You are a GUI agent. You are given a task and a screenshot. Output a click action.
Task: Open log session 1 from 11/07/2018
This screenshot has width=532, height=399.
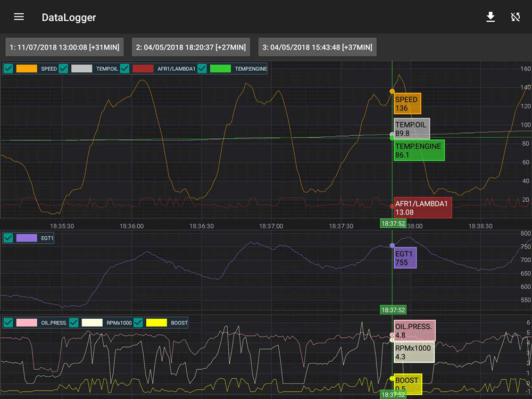(x=64, y=47)
